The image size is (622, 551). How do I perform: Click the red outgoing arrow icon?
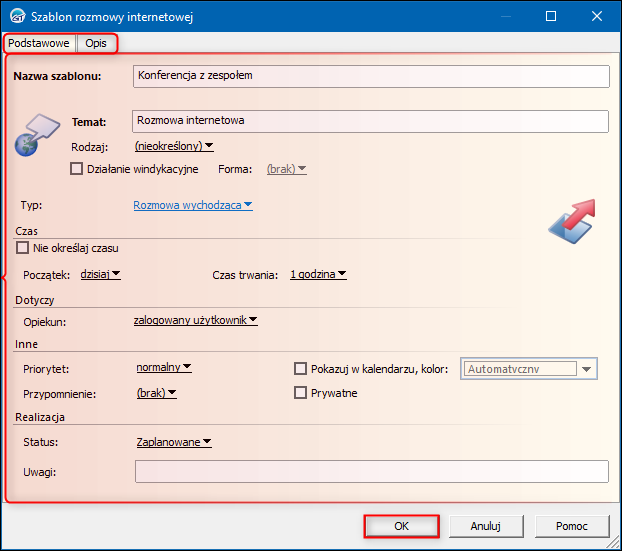[572, 221]
